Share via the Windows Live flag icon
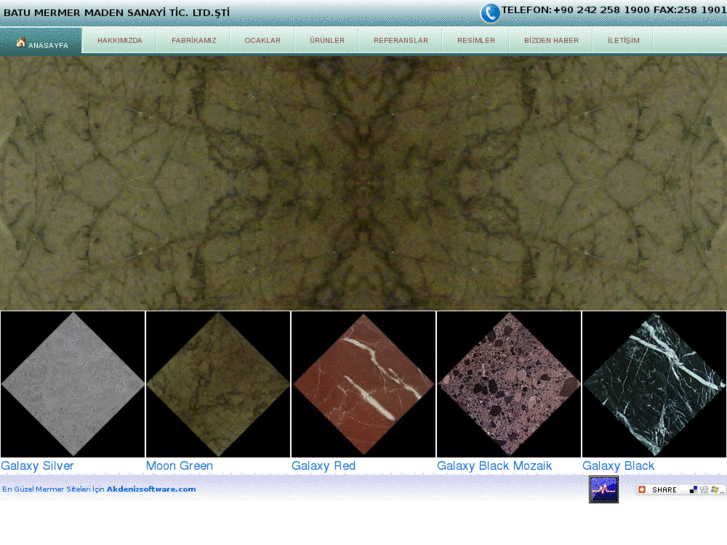This screenshot has height=545, width=727. pos(714,490)
